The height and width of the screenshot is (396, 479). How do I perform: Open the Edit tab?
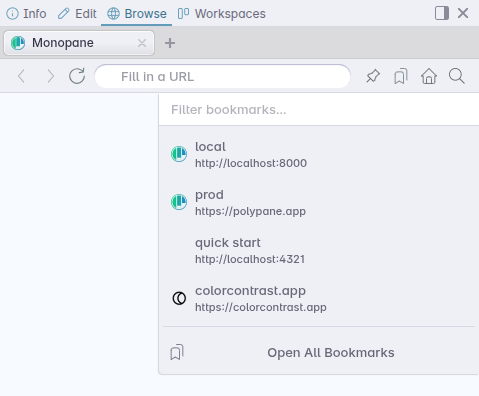point(77,14)
